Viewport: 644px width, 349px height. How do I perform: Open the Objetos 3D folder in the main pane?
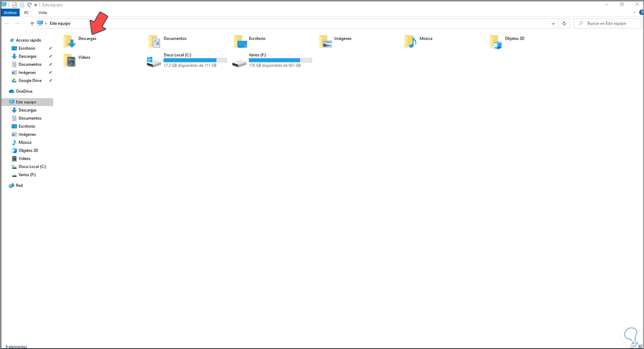(507, 41)
